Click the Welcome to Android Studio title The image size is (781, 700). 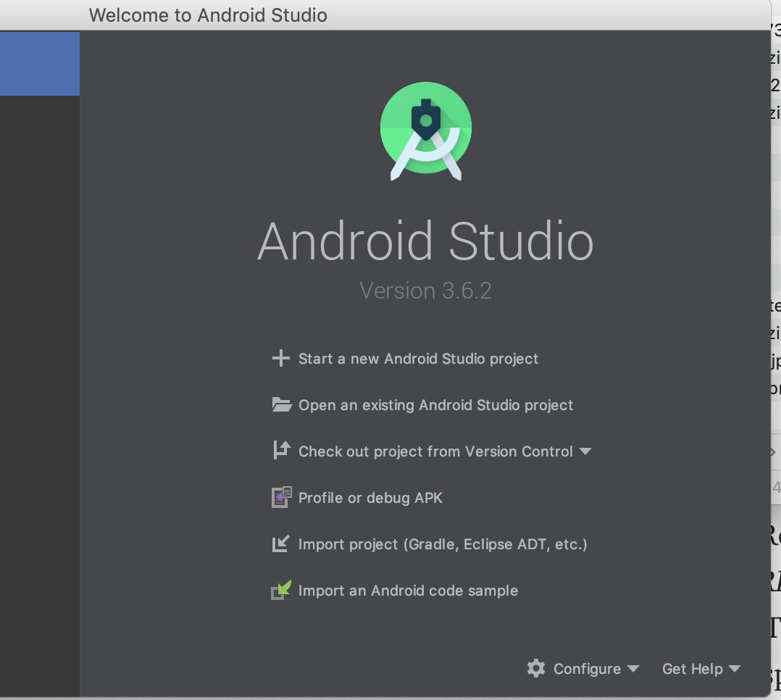click(x=208, y=15)
